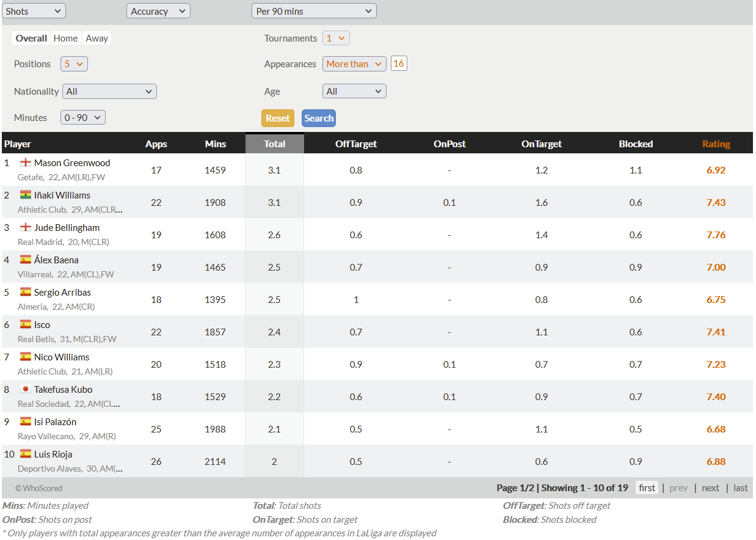Click England flag beside Mason Greenwood
Screen dimensions: 756x540
pyautogui.click(x=26, y=162)
